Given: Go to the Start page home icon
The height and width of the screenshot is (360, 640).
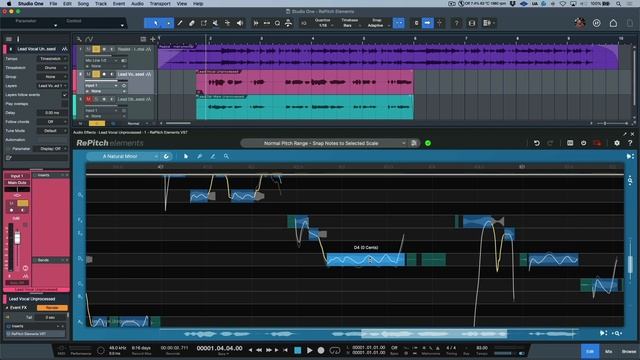Looking at the screenshot, I should point(613,23).
